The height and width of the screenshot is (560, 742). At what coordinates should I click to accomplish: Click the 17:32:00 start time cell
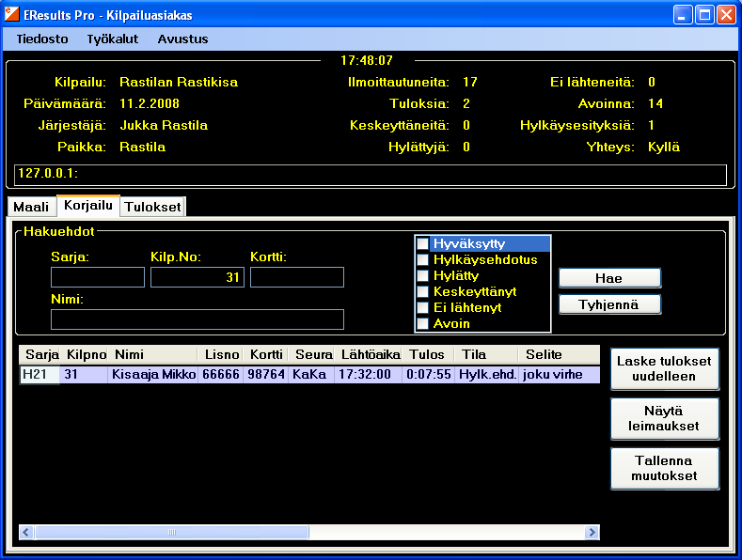368,374
